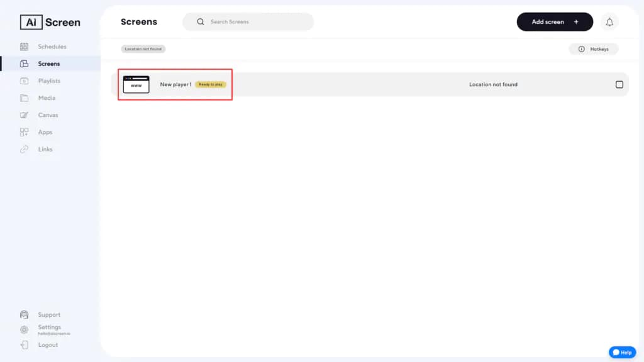644x362 pixels.
Task: Click the Schedules calendar icon in sidebar
Action: pos(24,47)
